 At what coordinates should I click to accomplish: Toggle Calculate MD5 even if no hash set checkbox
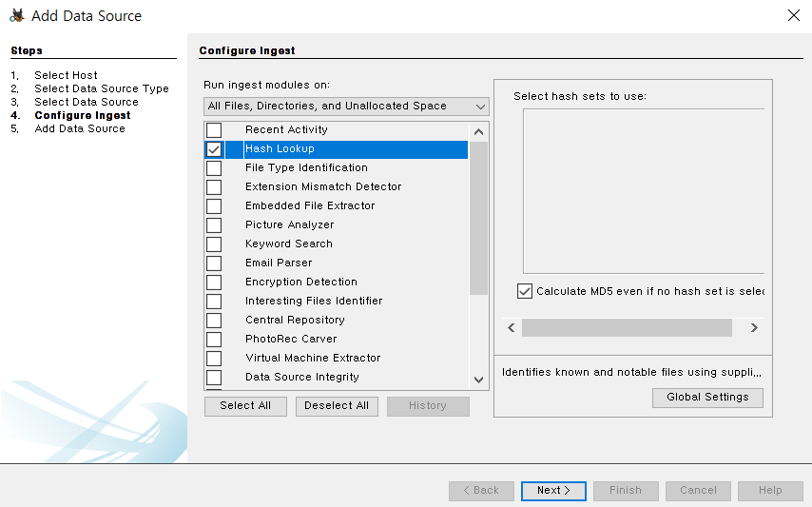click(x=525, y=291)
